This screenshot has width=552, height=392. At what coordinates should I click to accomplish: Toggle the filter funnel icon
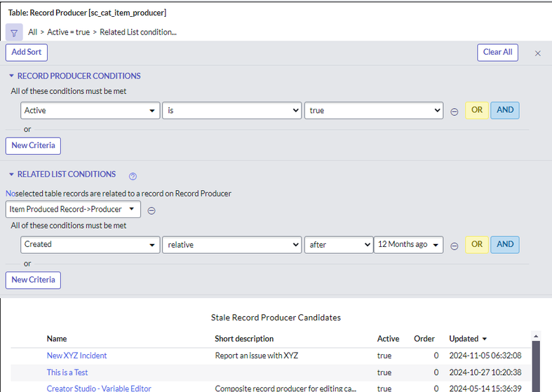pos(14,32)
